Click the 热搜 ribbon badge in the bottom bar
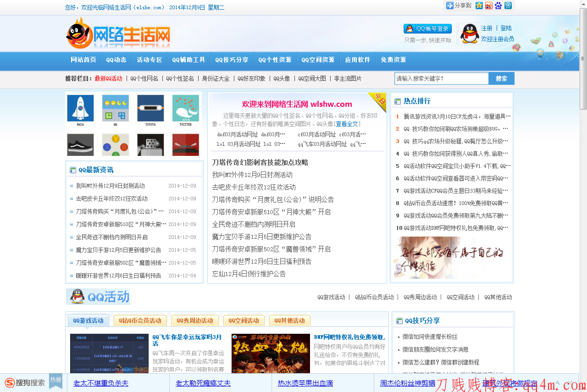 click(x=55, y=381)
